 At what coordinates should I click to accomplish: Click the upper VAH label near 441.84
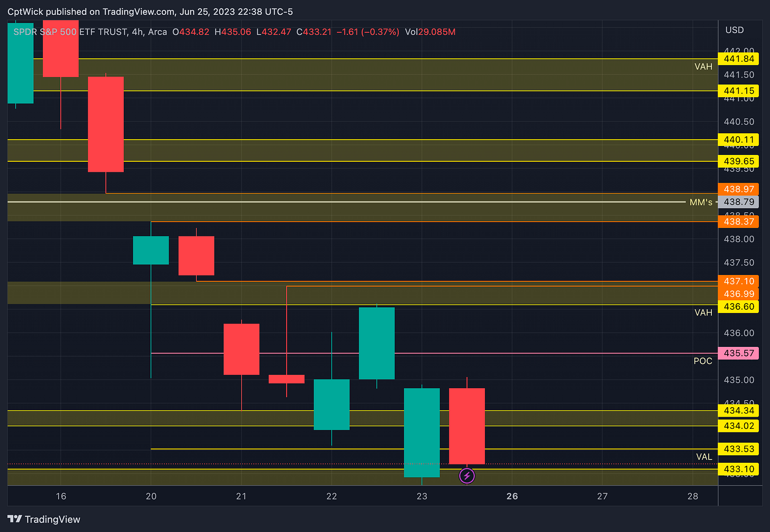703,67
